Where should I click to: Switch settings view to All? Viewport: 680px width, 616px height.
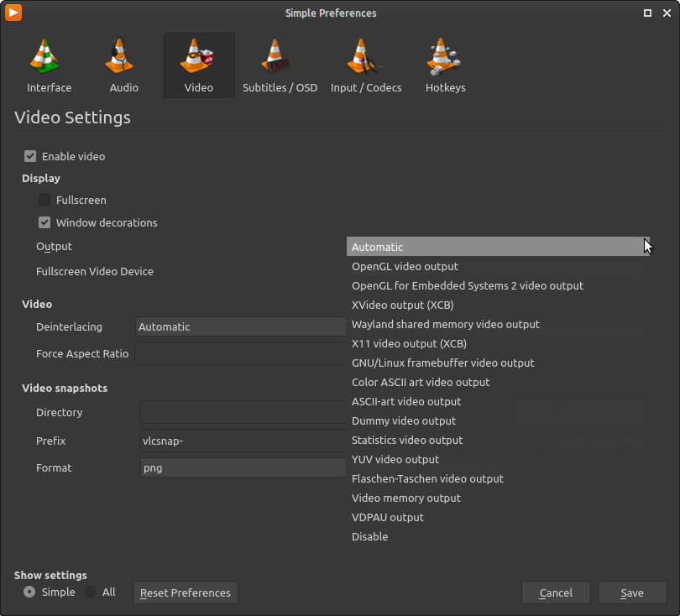click(x=90, y=592)
